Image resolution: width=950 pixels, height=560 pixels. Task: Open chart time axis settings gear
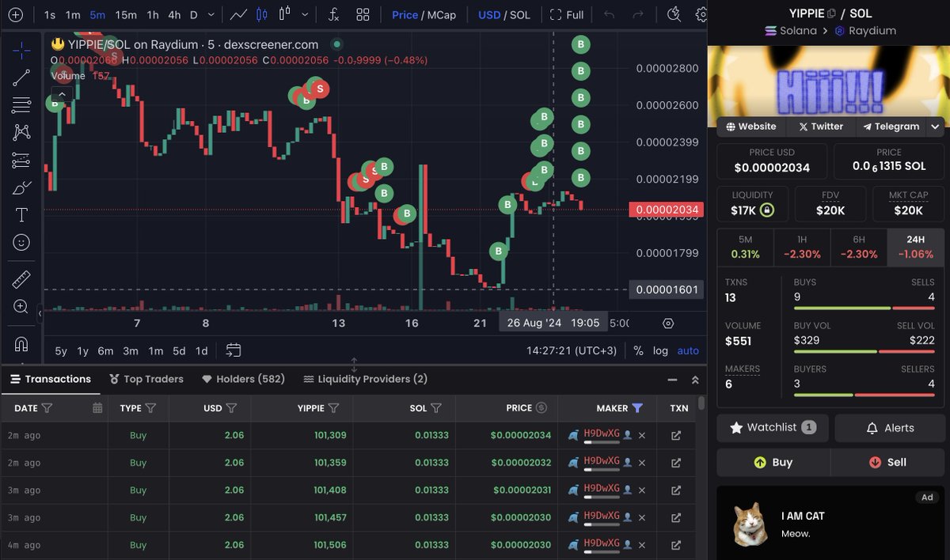pyautogui.click(x=668, y=323)
